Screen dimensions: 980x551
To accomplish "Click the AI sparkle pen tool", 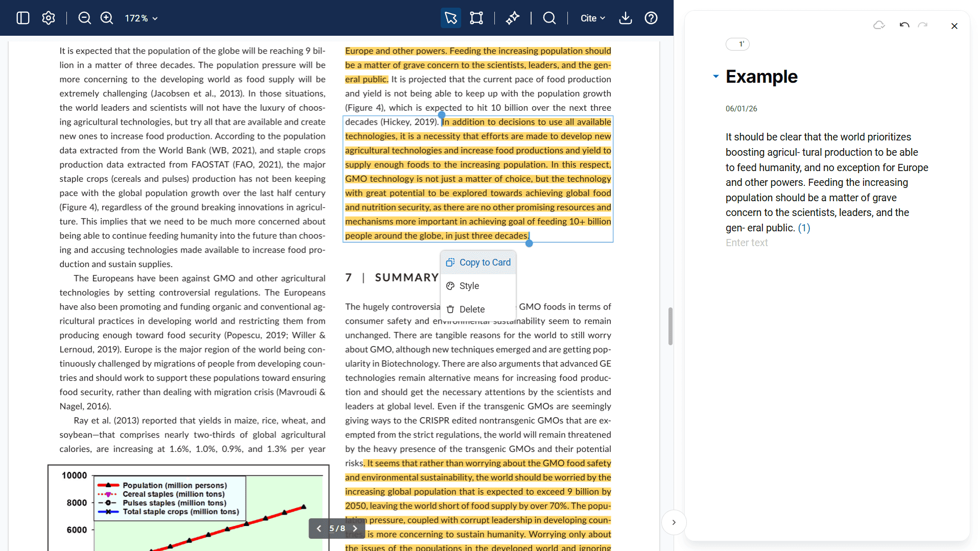I will pyautogui.click(x=512, y=18).
